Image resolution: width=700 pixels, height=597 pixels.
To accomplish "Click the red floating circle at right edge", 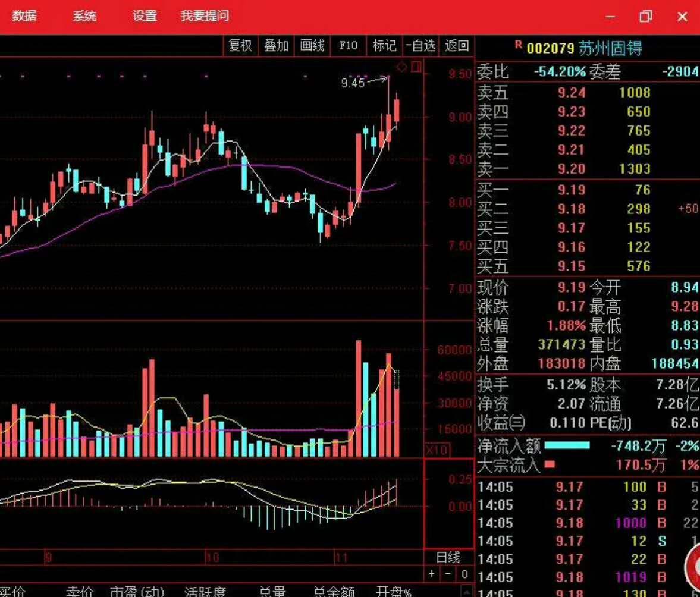I will coord(693,567).
